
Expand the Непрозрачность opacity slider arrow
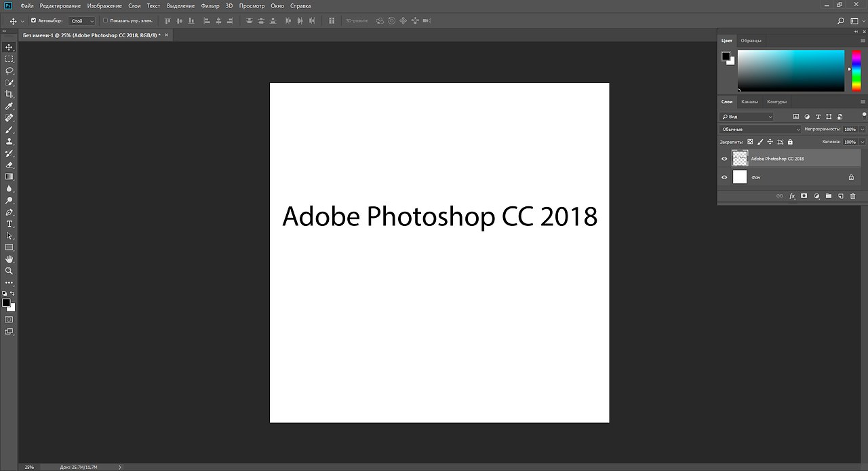coord(863,129)
